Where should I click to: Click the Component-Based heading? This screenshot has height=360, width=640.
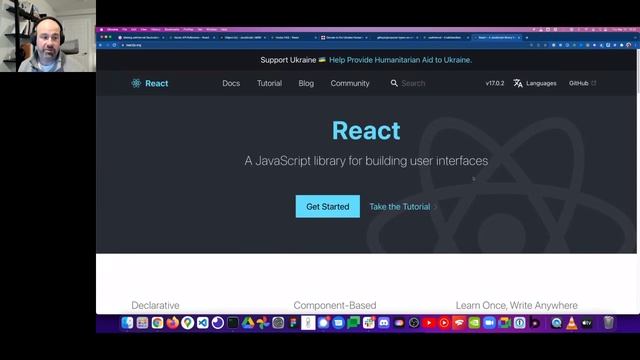point(335,305)
